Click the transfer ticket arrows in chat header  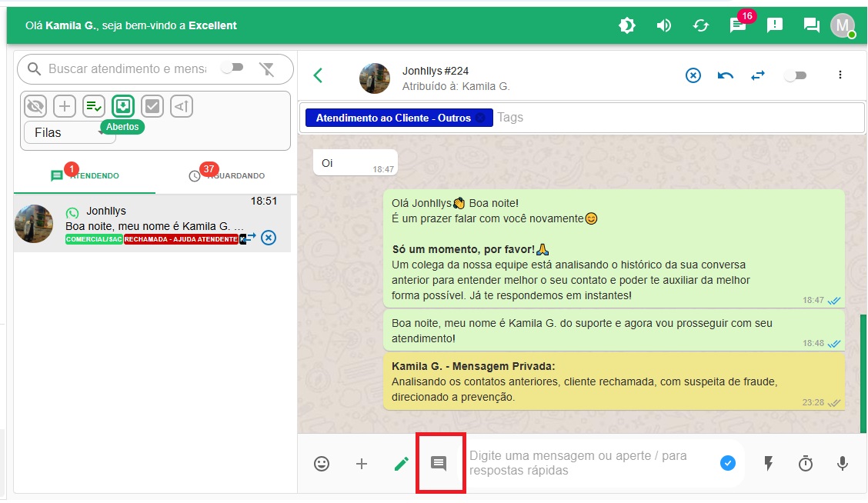(758, 75)
